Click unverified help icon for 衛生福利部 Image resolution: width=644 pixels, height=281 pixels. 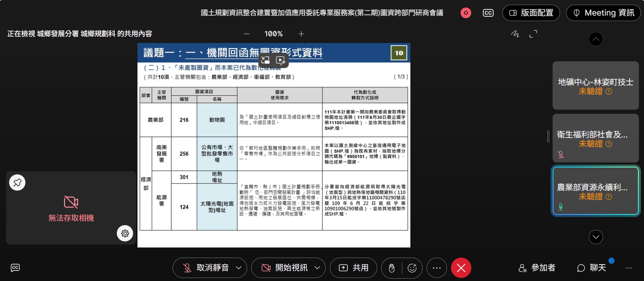pyautogui.click(x=609, y=144)
